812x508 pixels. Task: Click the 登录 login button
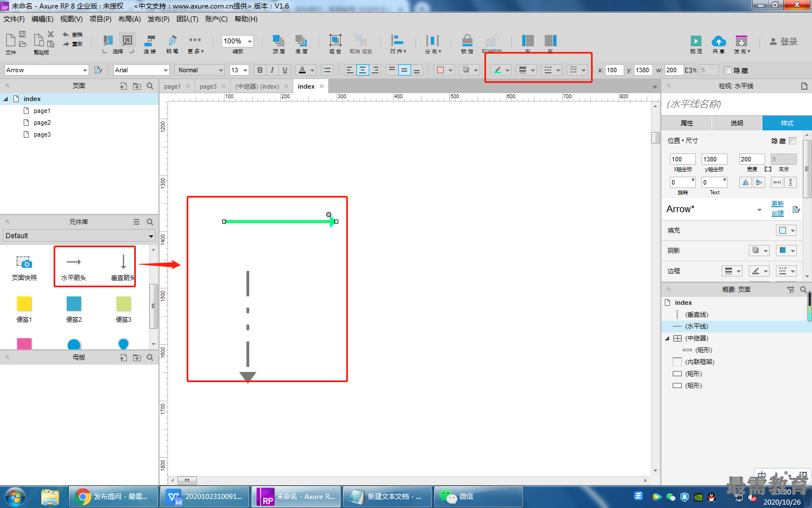(784, 42)
